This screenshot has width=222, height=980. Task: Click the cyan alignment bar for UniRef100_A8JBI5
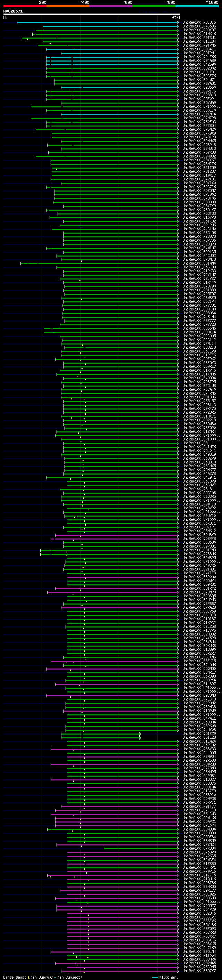tap(97, 23)
